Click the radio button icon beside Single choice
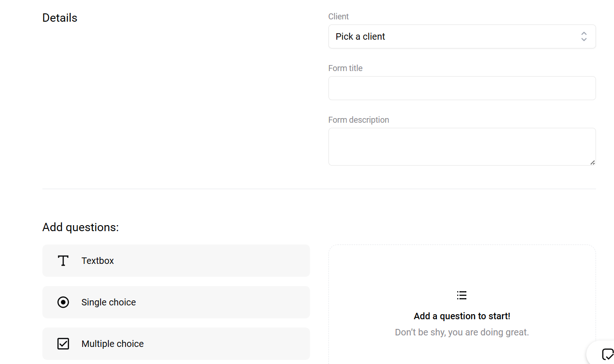This screenshot has height=364, width=614. [63, 302]
